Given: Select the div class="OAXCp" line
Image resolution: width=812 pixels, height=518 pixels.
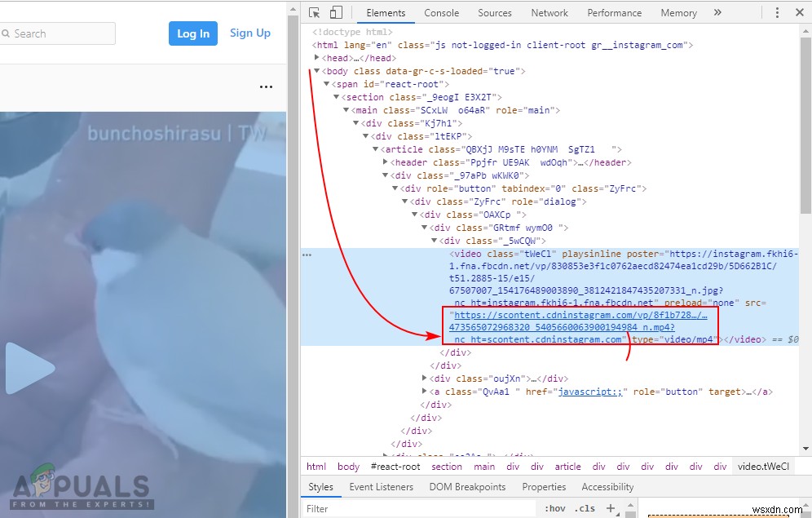Looking at the screenshot, I should 473,215.
